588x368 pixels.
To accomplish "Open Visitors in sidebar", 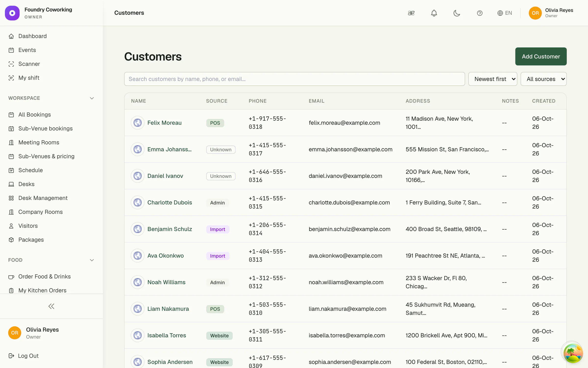I will pyautogui.click(x=28, y=226).
